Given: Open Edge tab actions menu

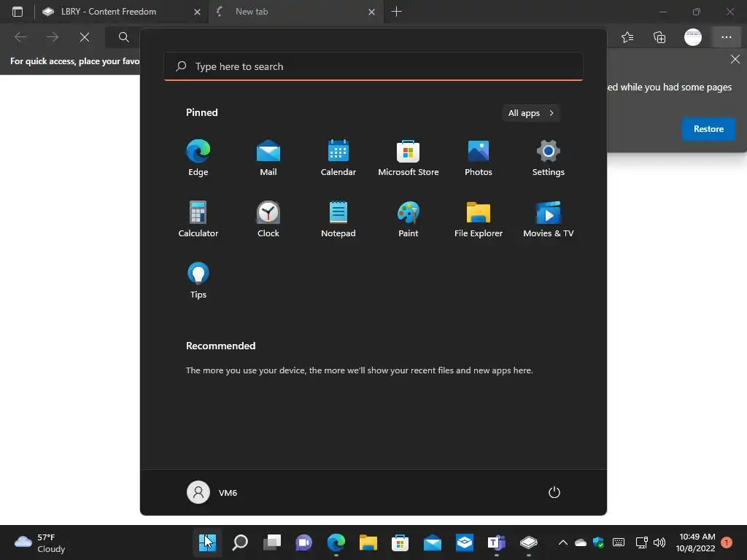Looking at the screenshot, I should (x=18, y=12).
